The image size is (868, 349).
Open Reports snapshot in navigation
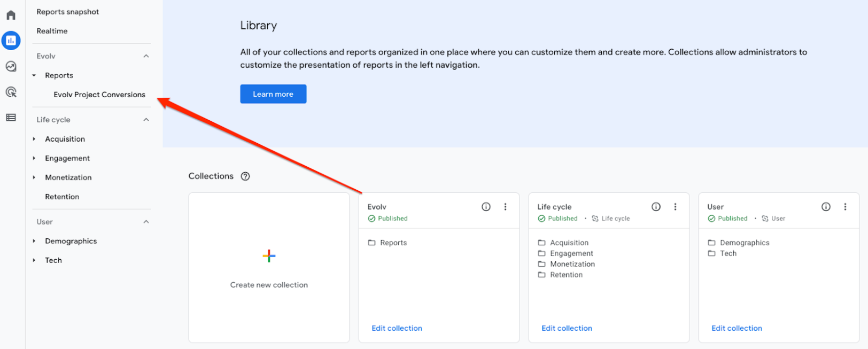pos(68,12)
